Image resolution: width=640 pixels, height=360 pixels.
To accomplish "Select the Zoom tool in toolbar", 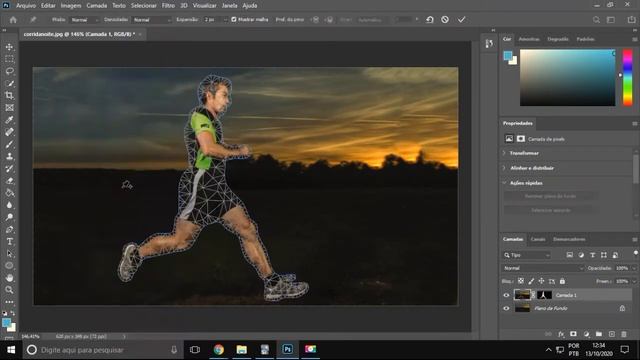I will click(x=9, y=290).
